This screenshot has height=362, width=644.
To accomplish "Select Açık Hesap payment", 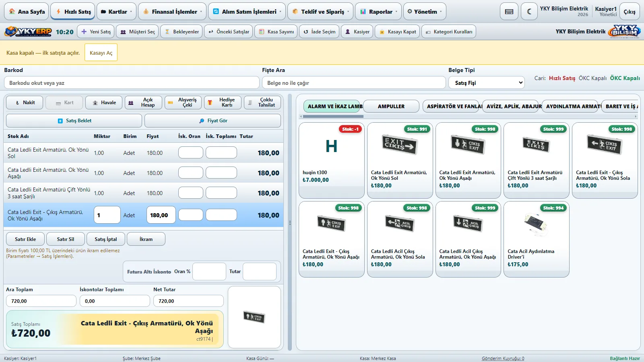I will (144, 103).
